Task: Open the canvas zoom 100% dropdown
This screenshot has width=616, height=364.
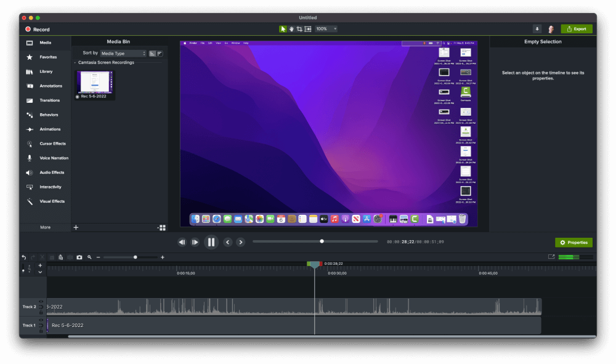Action: [326, 29]
